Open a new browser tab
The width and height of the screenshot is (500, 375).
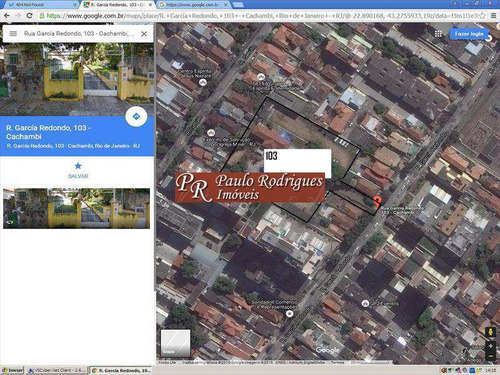click(238, 5)
